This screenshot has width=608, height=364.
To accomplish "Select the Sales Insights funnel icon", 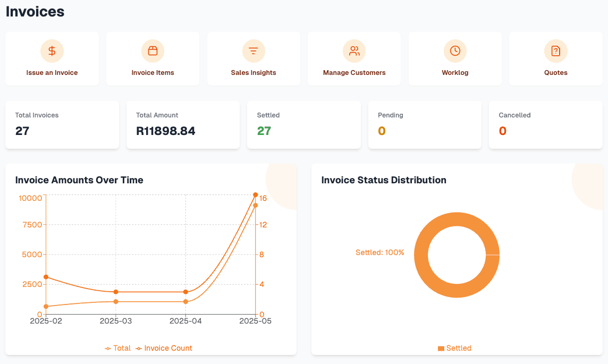I will click(x=254, y=50).
